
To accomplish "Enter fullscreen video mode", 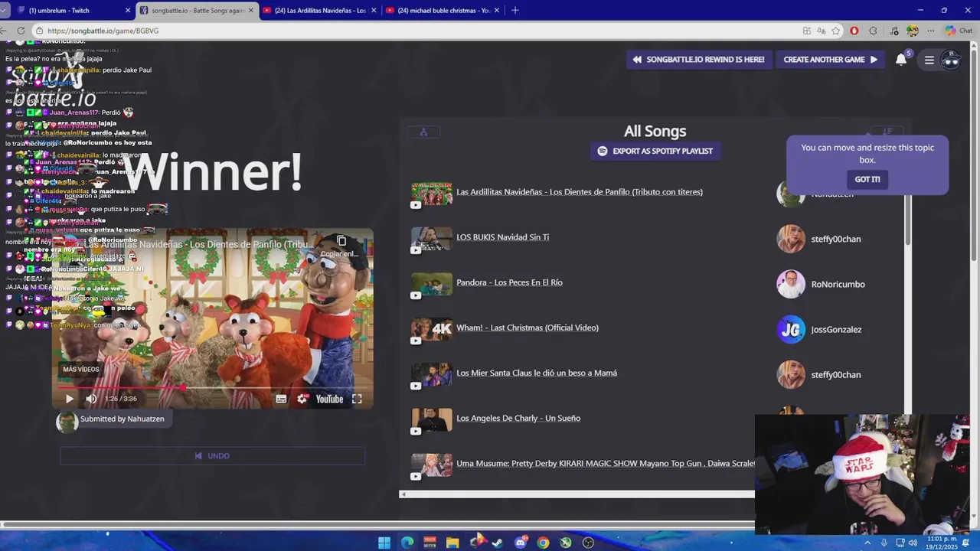I will [357, 399].
